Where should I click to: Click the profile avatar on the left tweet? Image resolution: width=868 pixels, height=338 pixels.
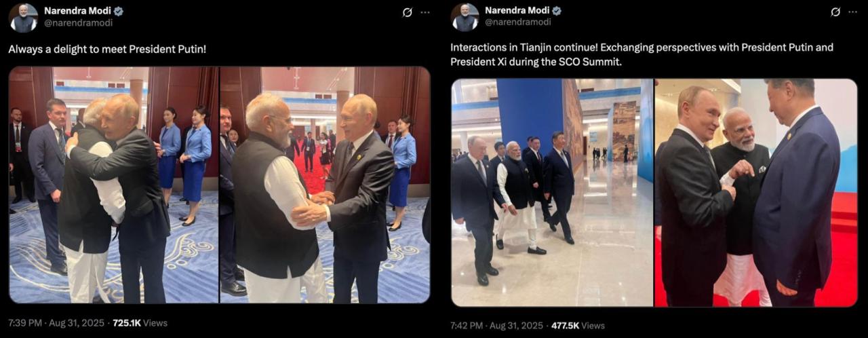(23, 18)
